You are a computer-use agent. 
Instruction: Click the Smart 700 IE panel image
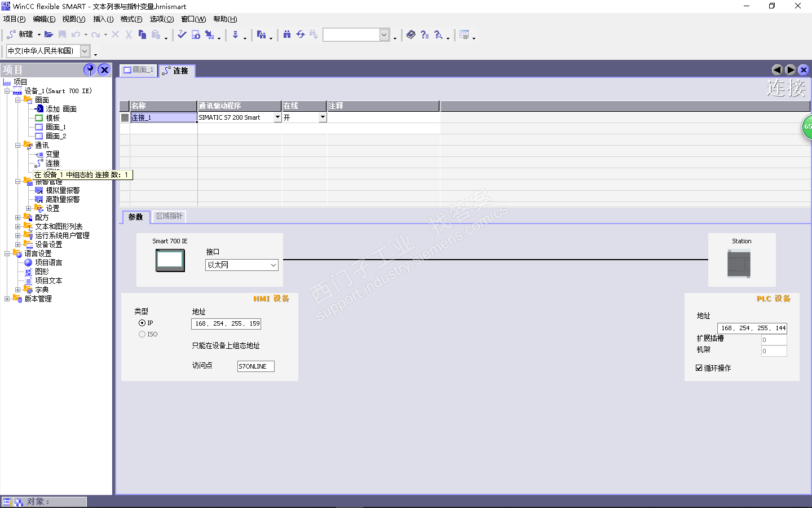pos(170,260)
